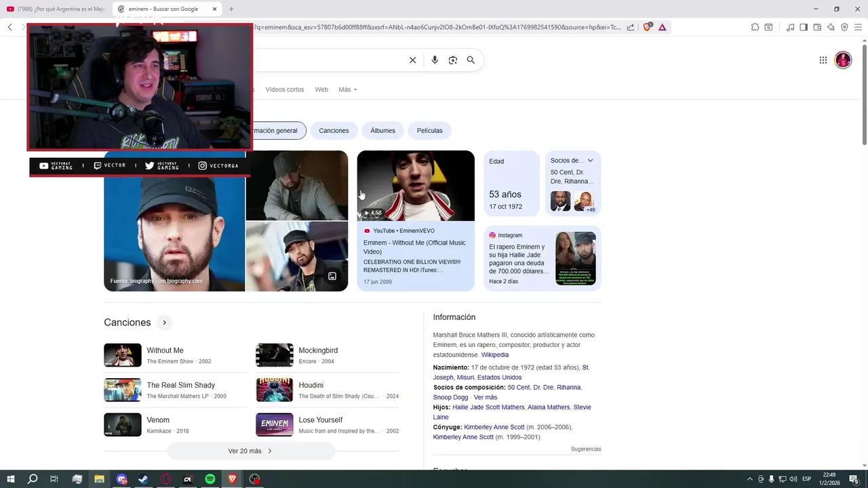This screenshot has height=488, width=868.
Task: Switch to the Web search tab
Action: point(321,89)
